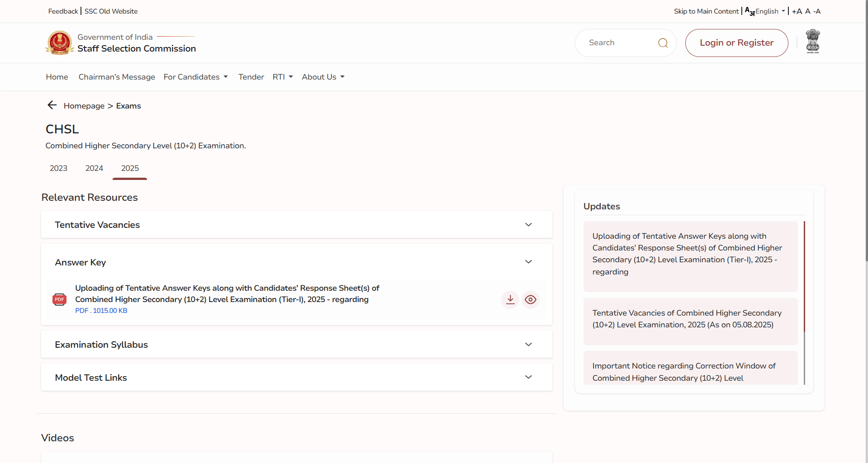Decrease font size with -A
This screenshot has height=463, width=868.
point(816,11)
